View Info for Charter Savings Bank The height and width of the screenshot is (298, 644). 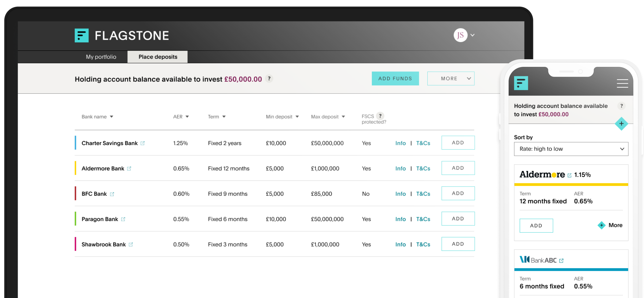click(x=401, y=143)
